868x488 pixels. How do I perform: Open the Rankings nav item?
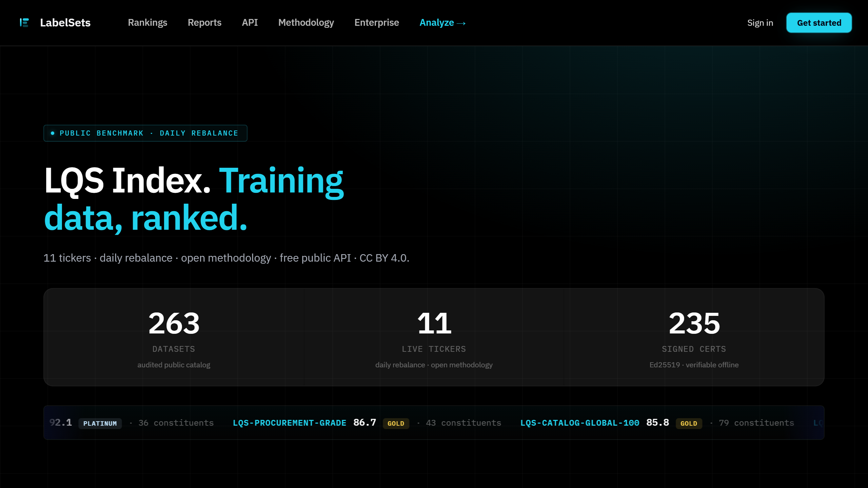(147, 23)
